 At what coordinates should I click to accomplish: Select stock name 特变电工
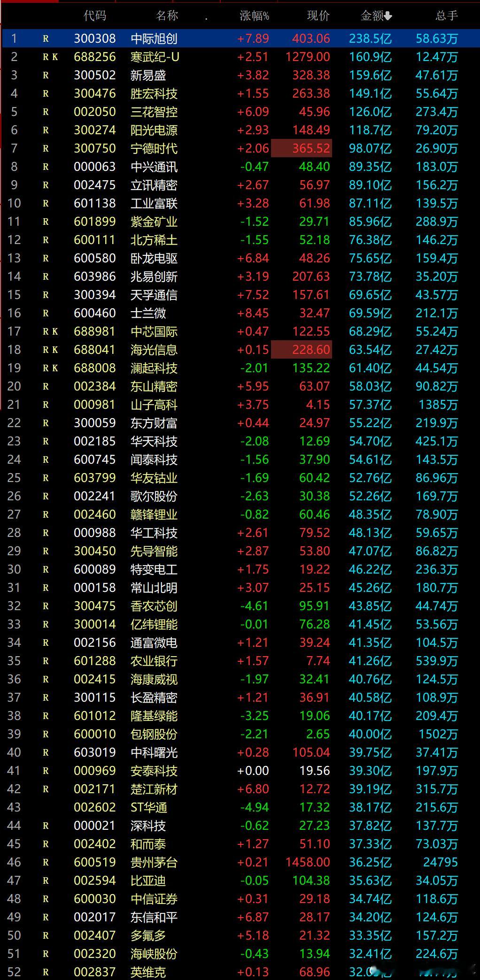pyautogui.click(x=154, y=569)
